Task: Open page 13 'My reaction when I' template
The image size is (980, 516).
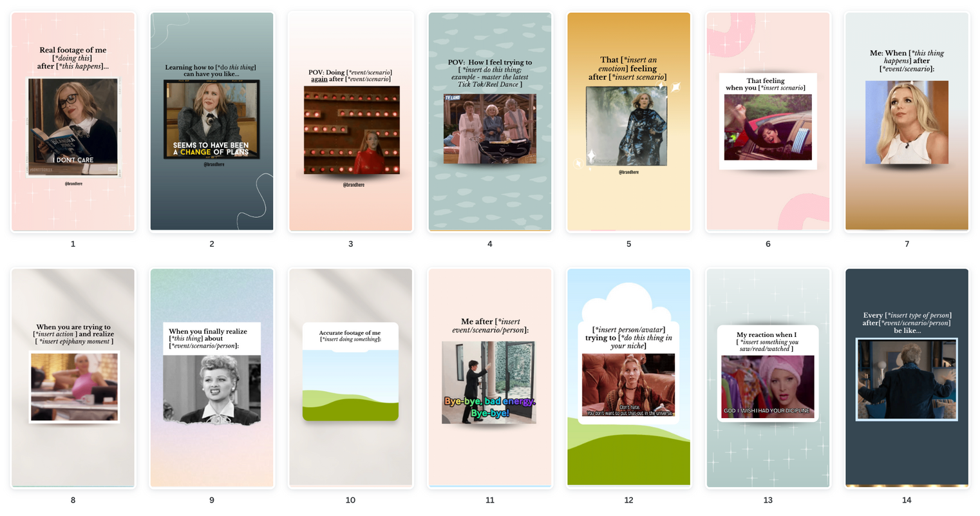Action: 768,378
